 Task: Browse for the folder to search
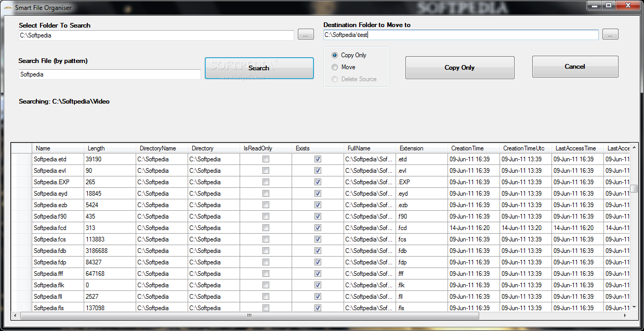[x=306, y=35]
